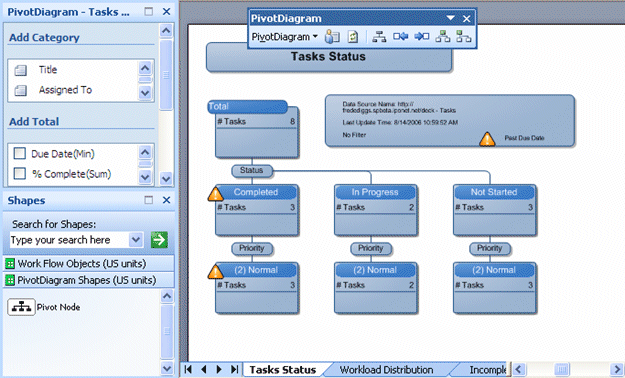This screenshot has width=625, height=378.
Task: Click the last hierarchy icon in PivotDiagram toolbar
Action: pyautogui.click(x=464, y=37)
